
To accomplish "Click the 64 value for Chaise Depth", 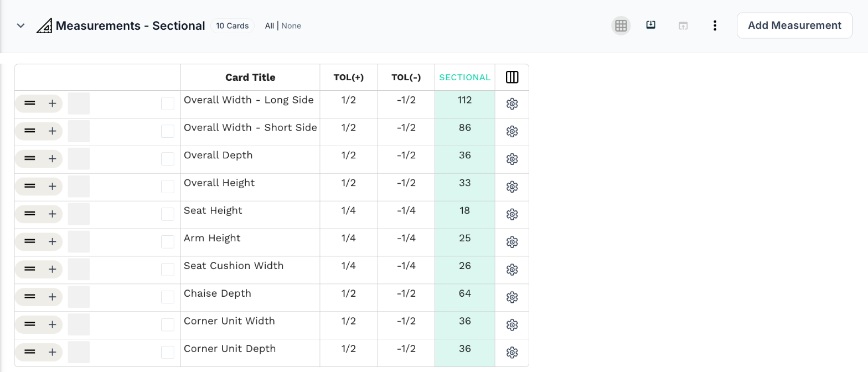I will coord(465,294).
